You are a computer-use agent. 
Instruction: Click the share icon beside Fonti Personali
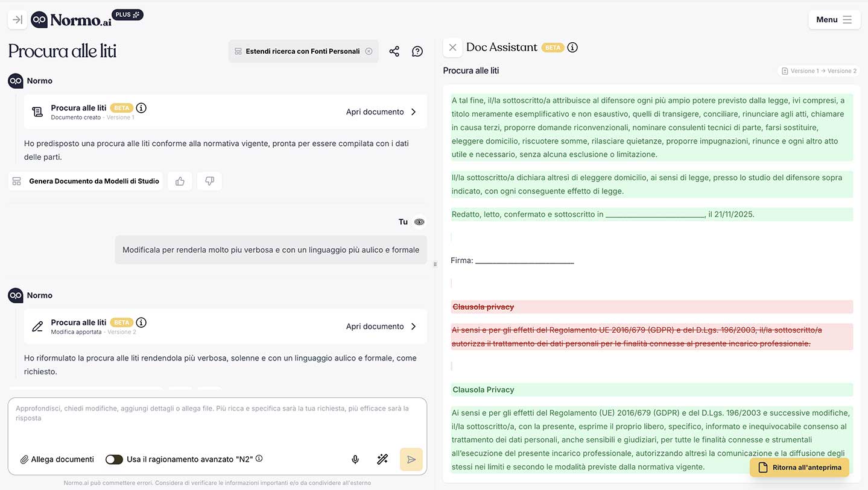(x=394, y=51)
